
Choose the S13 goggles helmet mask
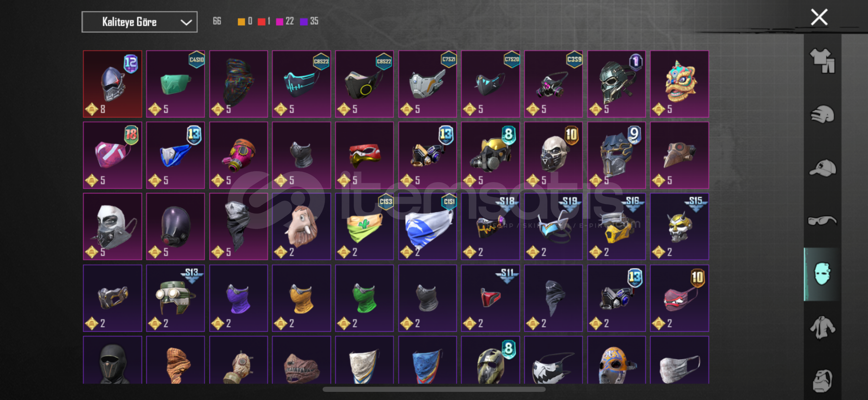coord(175,298)
